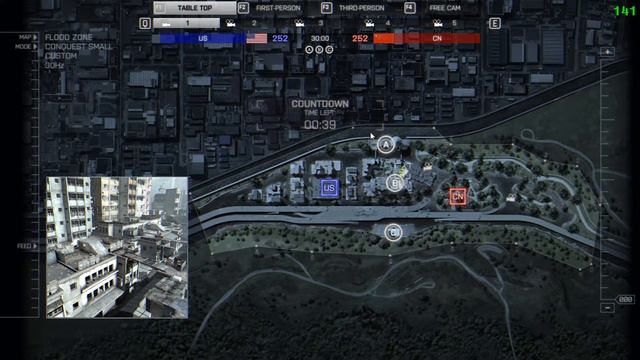Click the 30Hz tick rate label
Image resolution: width=640 pixels, height=360 pixels.
tap(55, 65)
